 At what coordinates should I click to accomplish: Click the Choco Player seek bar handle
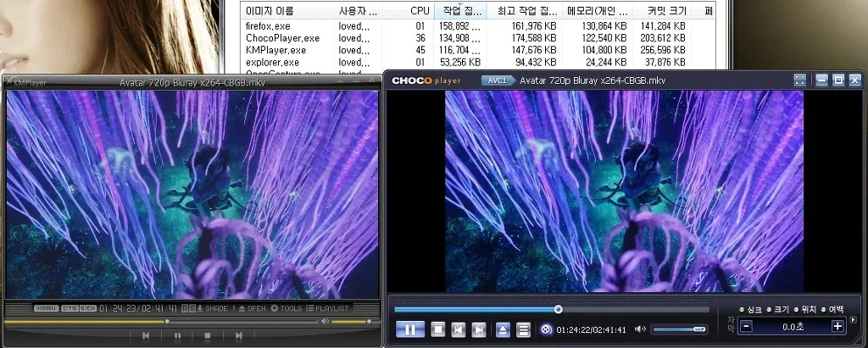click(x=558, y=309)
